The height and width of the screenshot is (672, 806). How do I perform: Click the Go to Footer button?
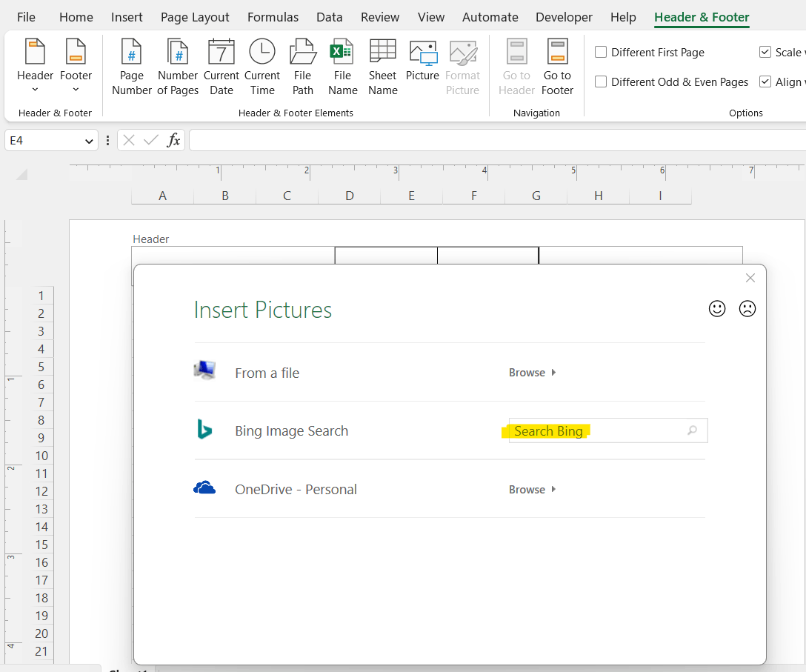tap(557, 67)
